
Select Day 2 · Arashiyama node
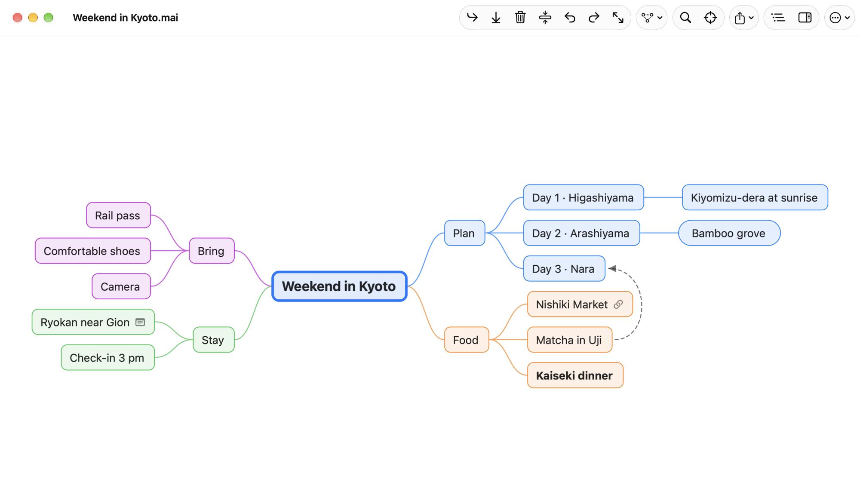click(x=581, y=233)
